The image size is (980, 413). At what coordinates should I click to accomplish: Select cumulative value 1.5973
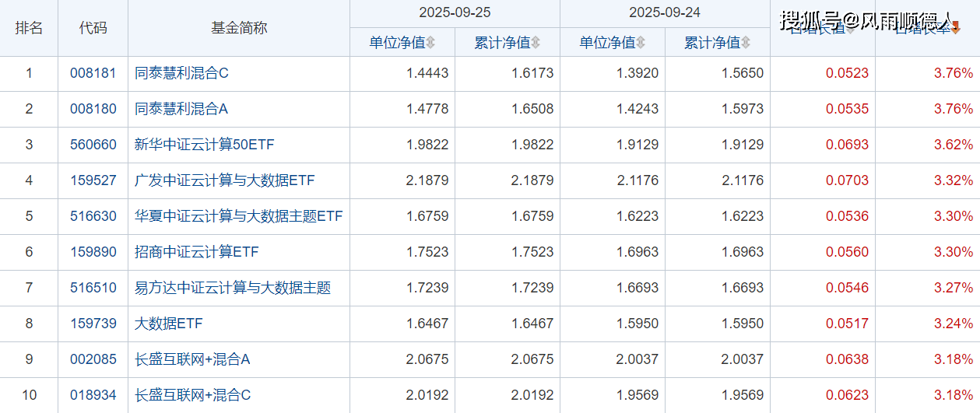[743, 109]
